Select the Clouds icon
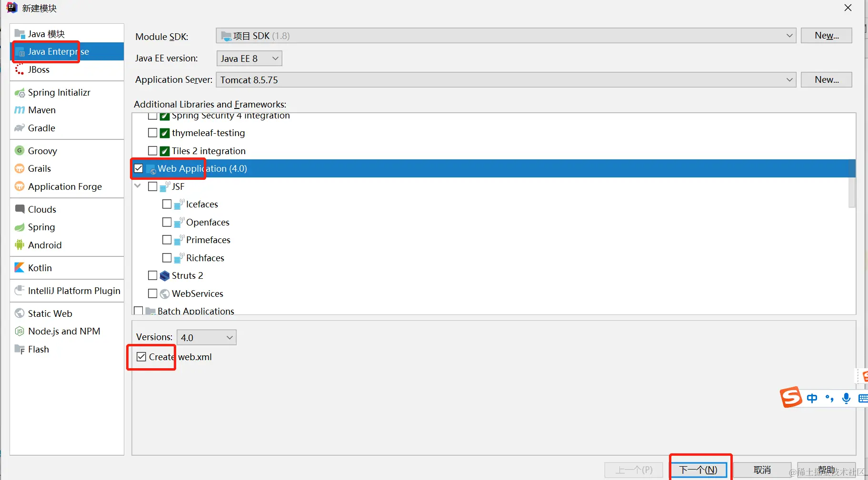 pyautogui.click(x=20, y=209)
